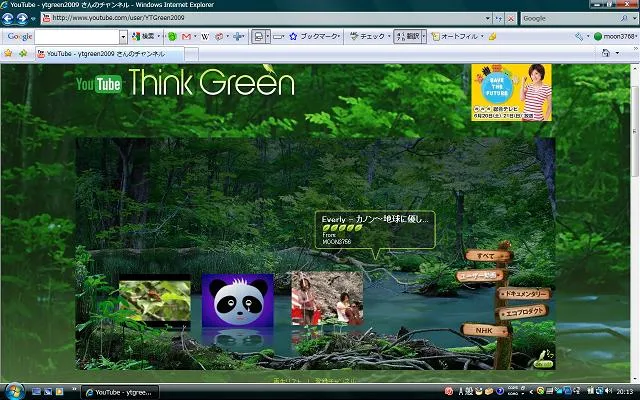Refresh the page with the refresh icon
The height and width of the screenshot is (400, 640).
pyautogui.click(x=499, y=18)
